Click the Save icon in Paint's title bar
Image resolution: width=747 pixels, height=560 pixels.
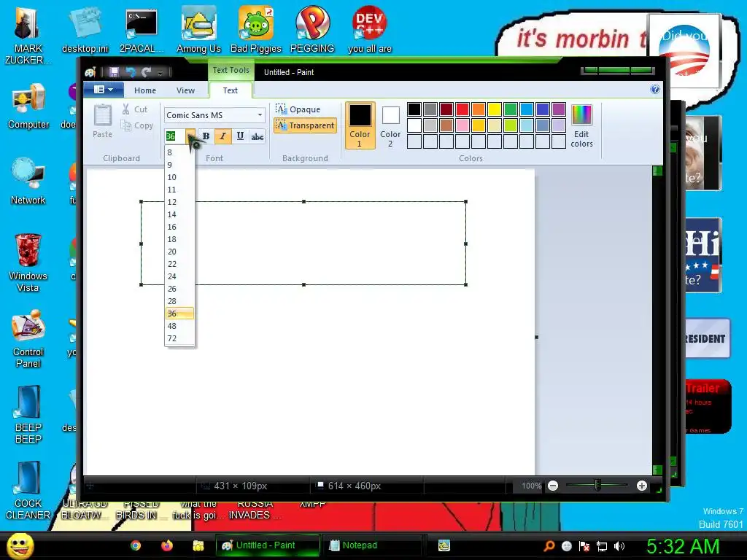click(114, 72)
